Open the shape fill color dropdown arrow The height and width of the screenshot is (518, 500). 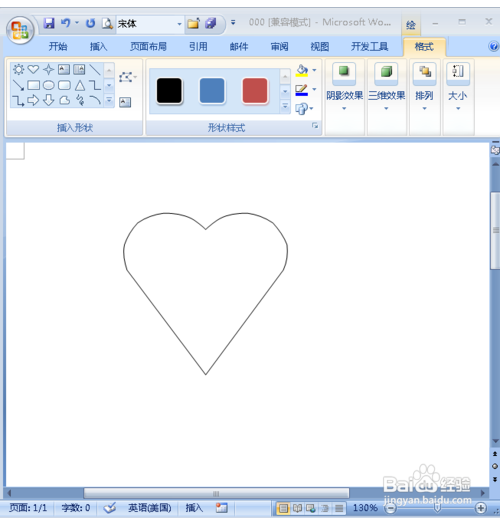tap(314, 70)
